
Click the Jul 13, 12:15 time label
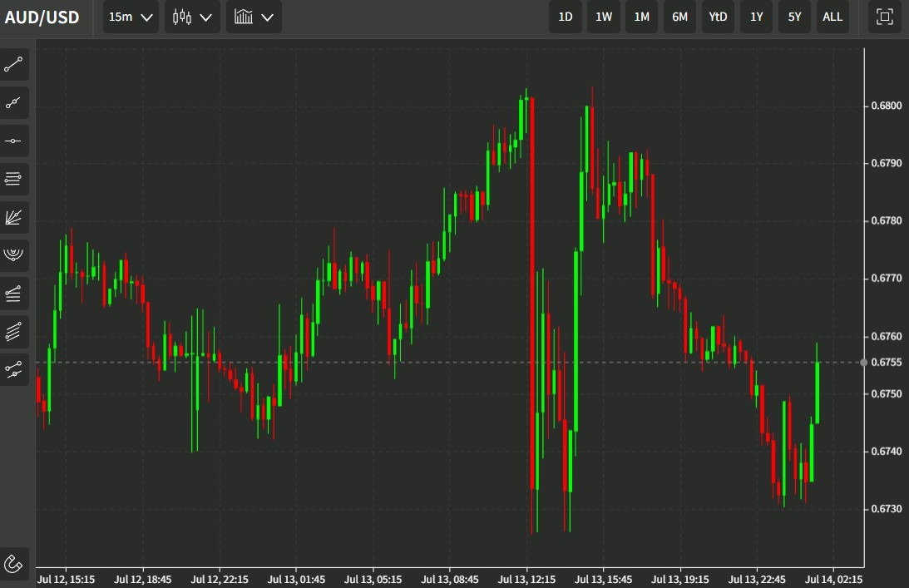tap(526, 580)
